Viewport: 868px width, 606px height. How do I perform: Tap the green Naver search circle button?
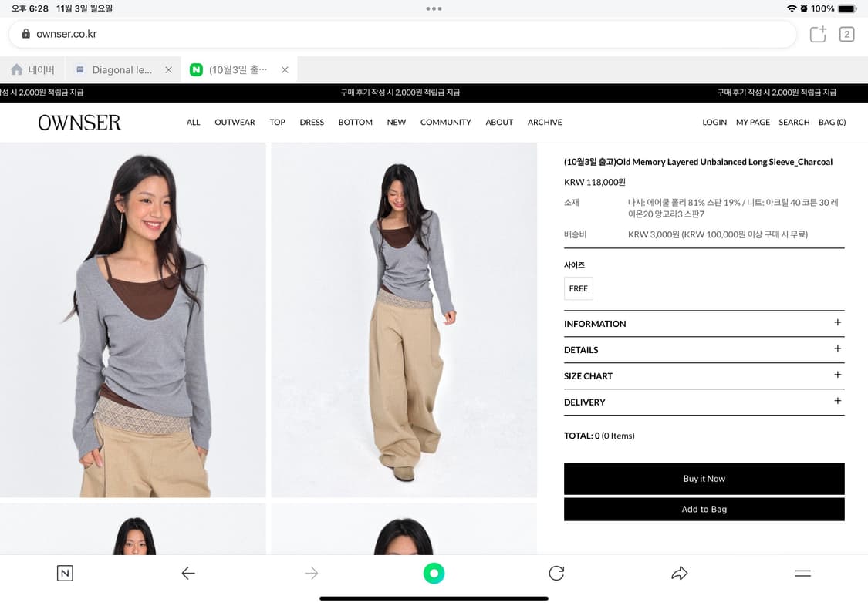(x=434, y=573)
